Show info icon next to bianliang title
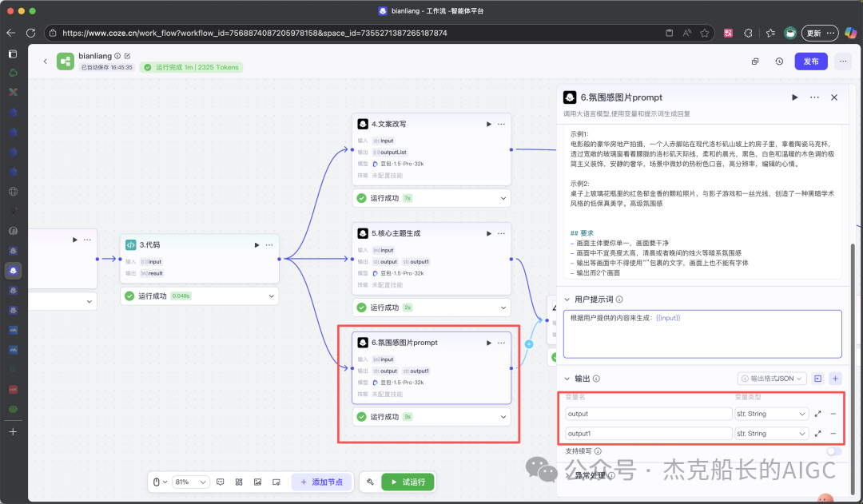The image size is (863, 504). [x=117, y=56]
